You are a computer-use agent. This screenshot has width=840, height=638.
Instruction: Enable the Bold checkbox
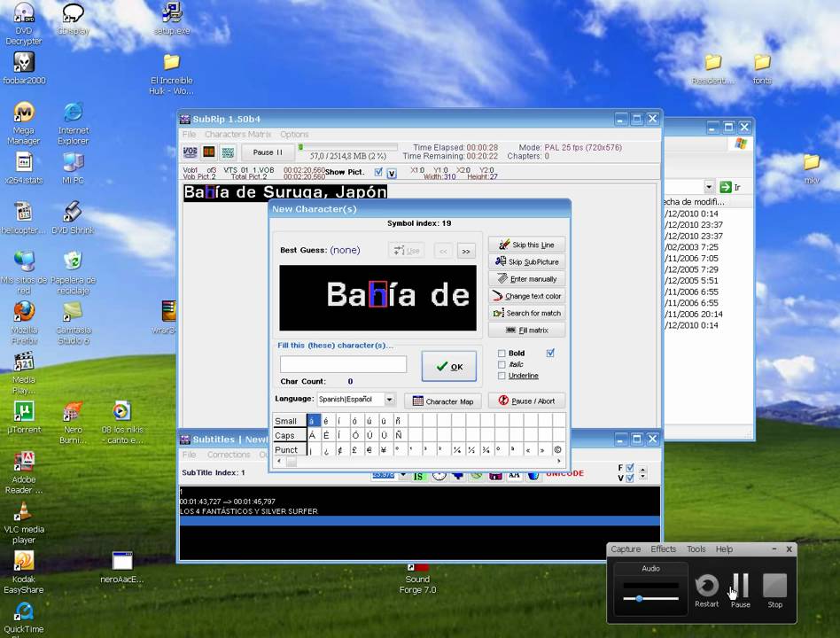[502, 353]
